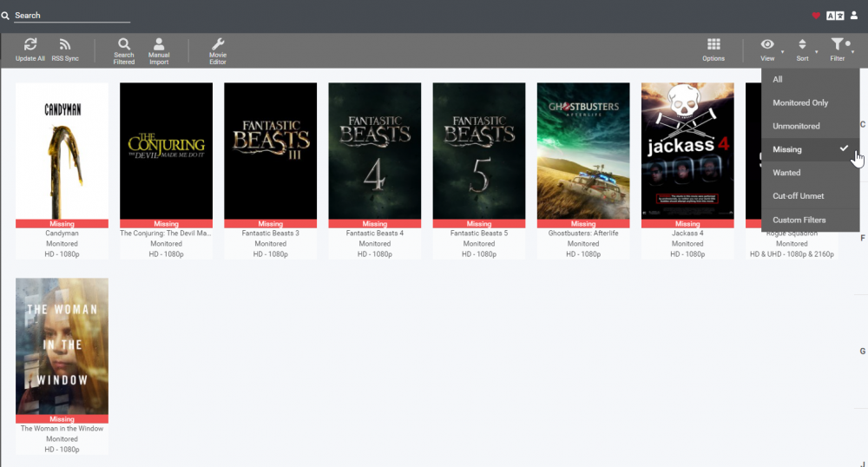The height and width of the screenshot is (467, 868).
Task: Choose Wanted filter option
Action: [x=811, y=173]
